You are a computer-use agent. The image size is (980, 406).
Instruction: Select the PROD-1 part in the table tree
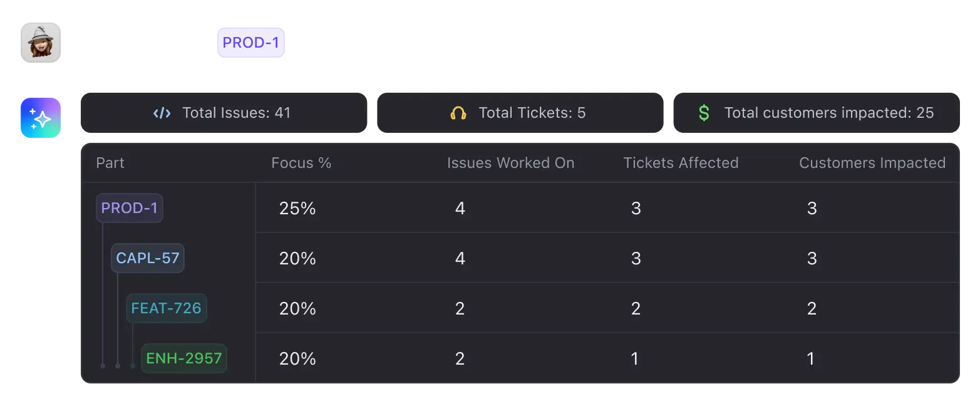[x=130, y=208]
